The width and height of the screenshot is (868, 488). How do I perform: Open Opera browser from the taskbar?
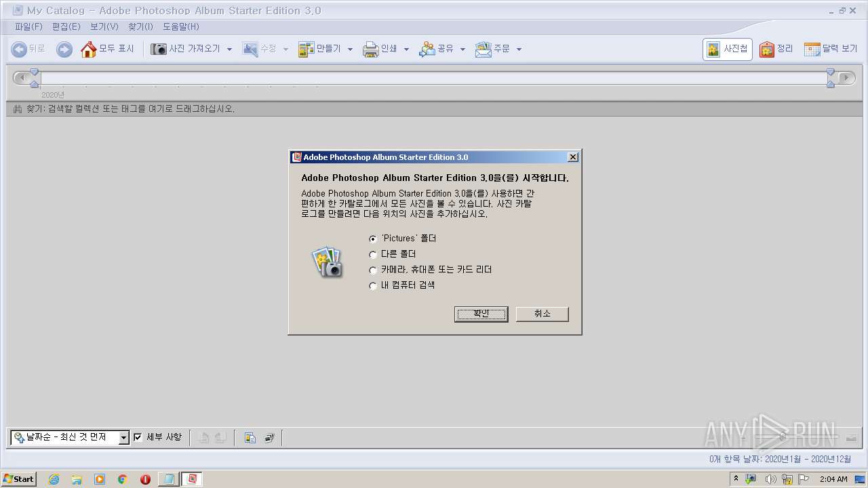[x=145, y=479]
